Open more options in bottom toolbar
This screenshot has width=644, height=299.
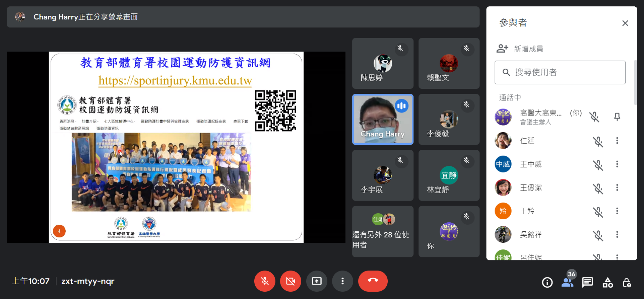[x=342, y=281]
